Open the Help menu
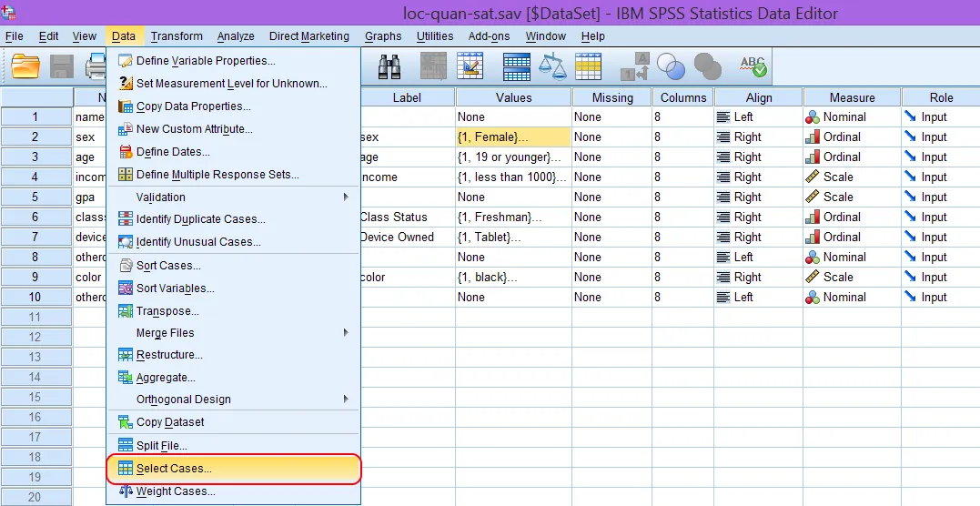Image resolution: width=980 pixels, height=506 pixels. [593, 36]
